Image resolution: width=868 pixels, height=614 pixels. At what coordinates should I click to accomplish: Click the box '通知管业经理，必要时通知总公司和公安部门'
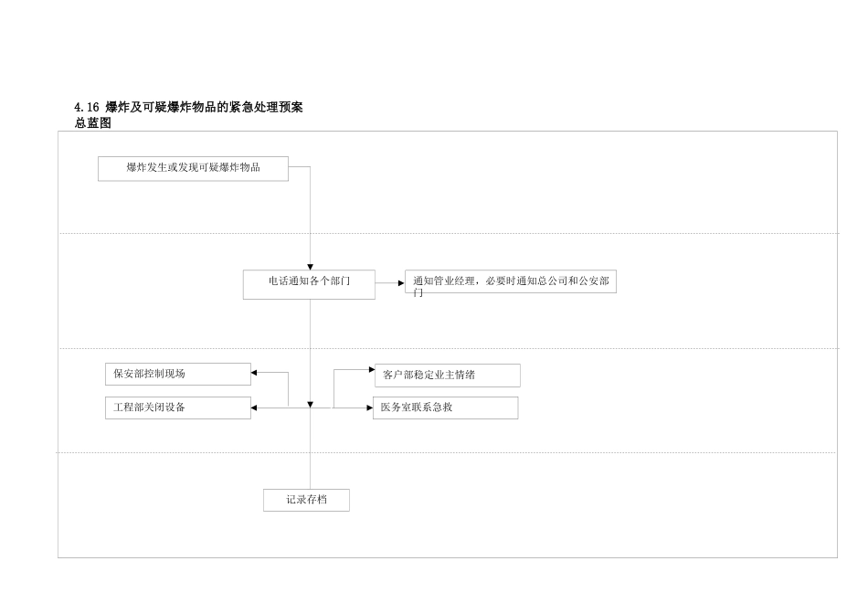tap(511, 281)
